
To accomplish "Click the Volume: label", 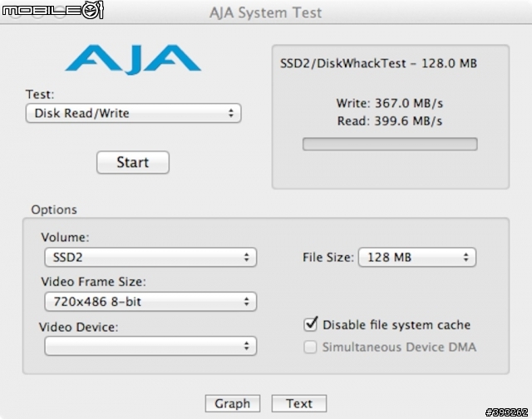I will 65,237.
